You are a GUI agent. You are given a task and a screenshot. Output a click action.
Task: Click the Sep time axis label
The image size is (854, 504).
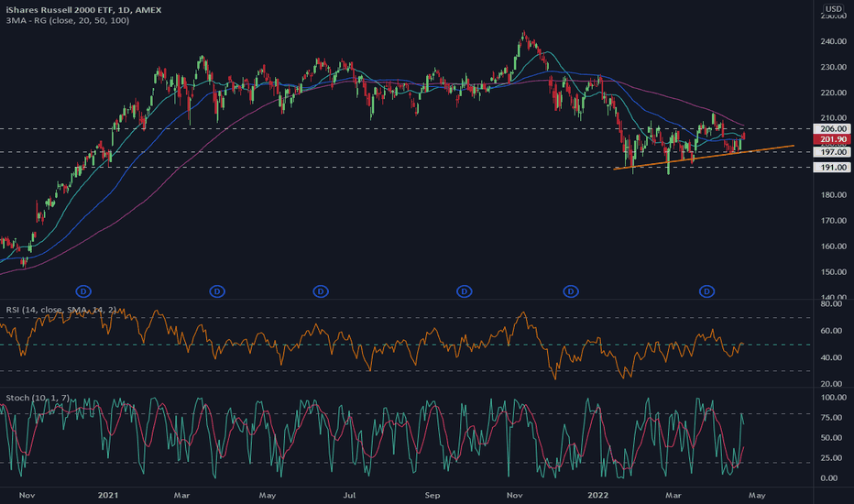[432, 495]
